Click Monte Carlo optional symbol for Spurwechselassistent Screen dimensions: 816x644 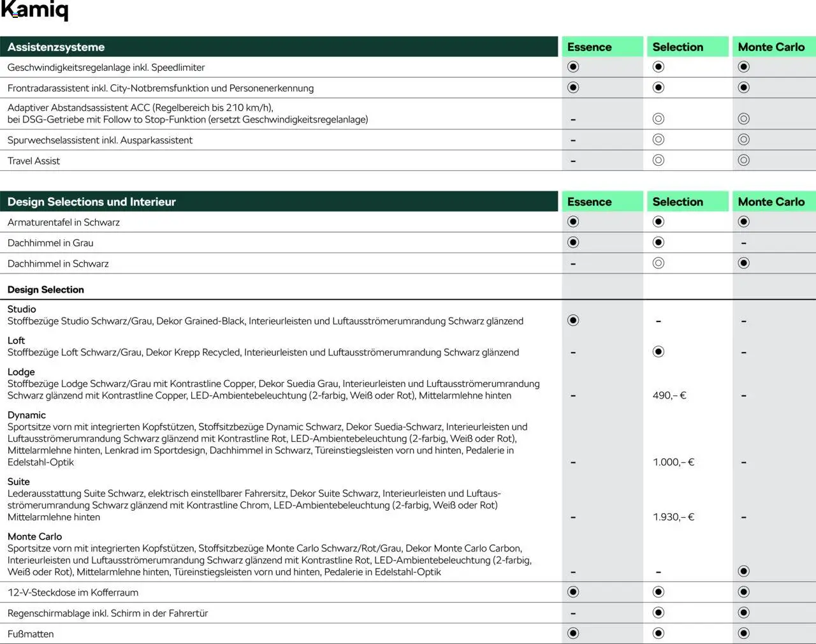click(x=743, y=140)
